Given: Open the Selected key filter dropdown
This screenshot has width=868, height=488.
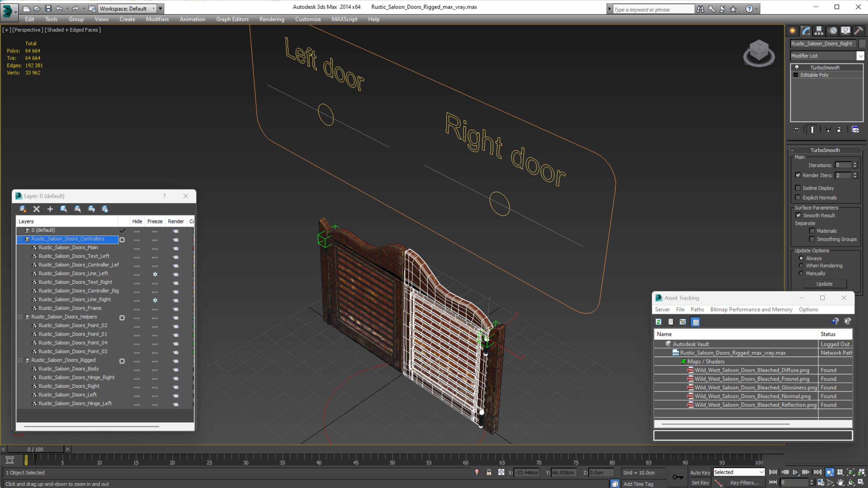Looking at the screenshot, I should pyautogui.click(x=739, y=472).
